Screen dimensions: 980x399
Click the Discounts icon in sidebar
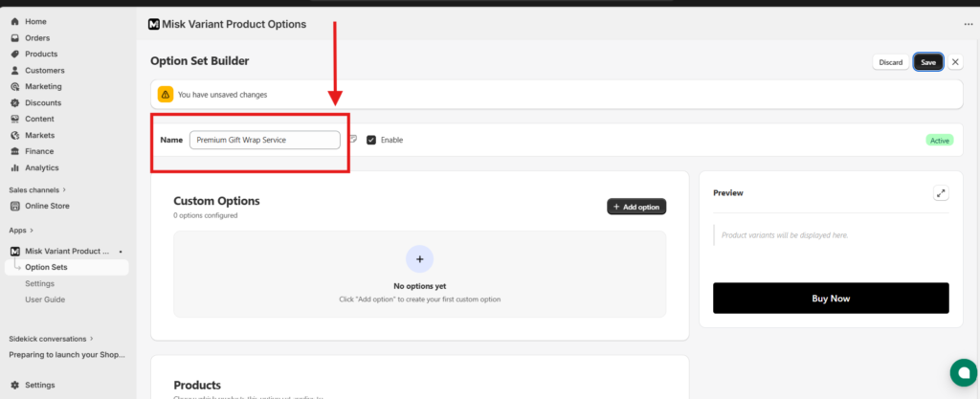click(14, 102)
